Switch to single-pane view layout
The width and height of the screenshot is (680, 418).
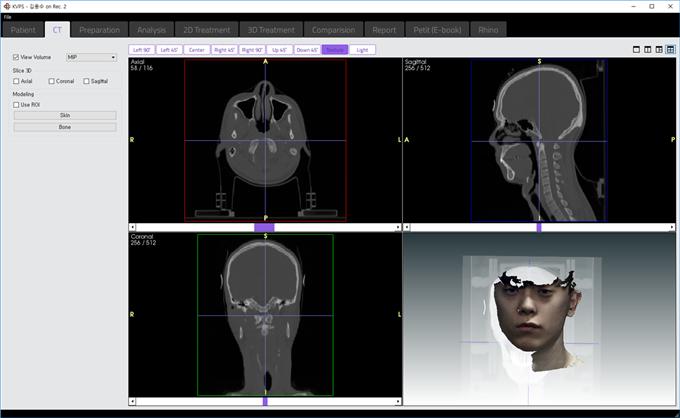(636, 50)
